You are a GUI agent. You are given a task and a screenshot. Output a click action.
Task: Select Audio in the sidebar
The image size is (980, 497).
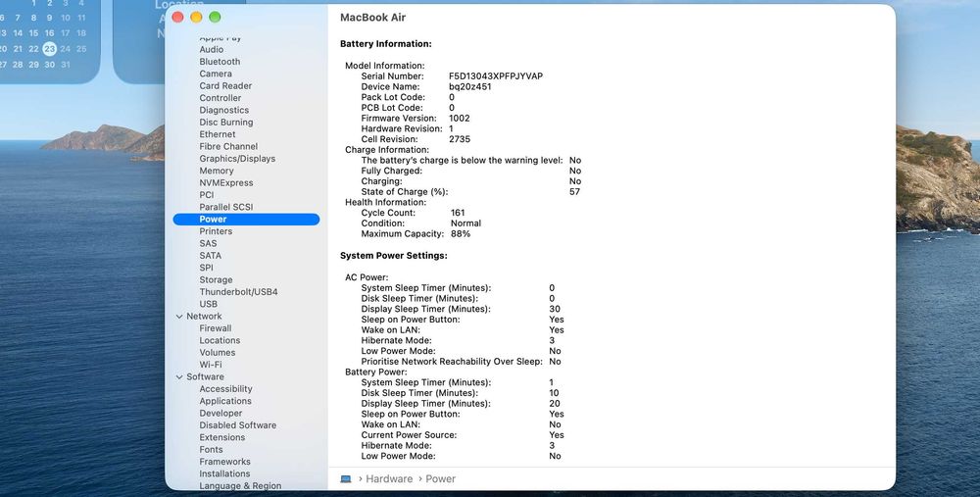[212, 49]
